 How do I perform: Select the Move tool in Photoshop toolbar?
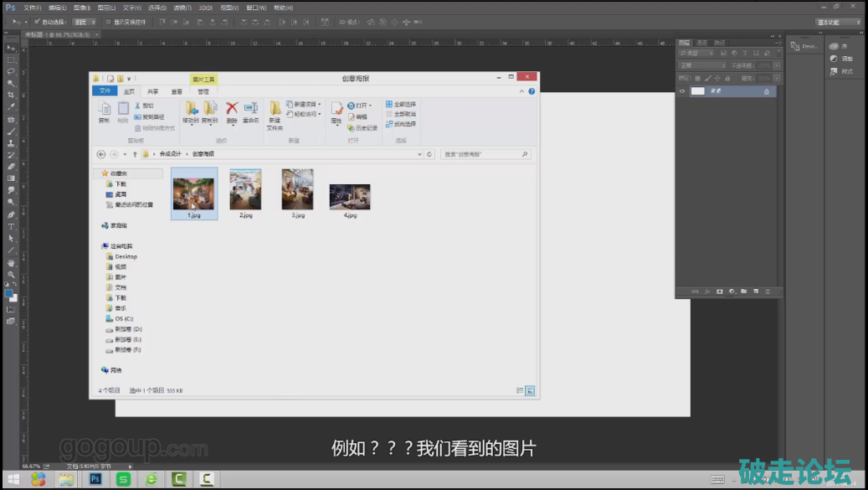12,49
